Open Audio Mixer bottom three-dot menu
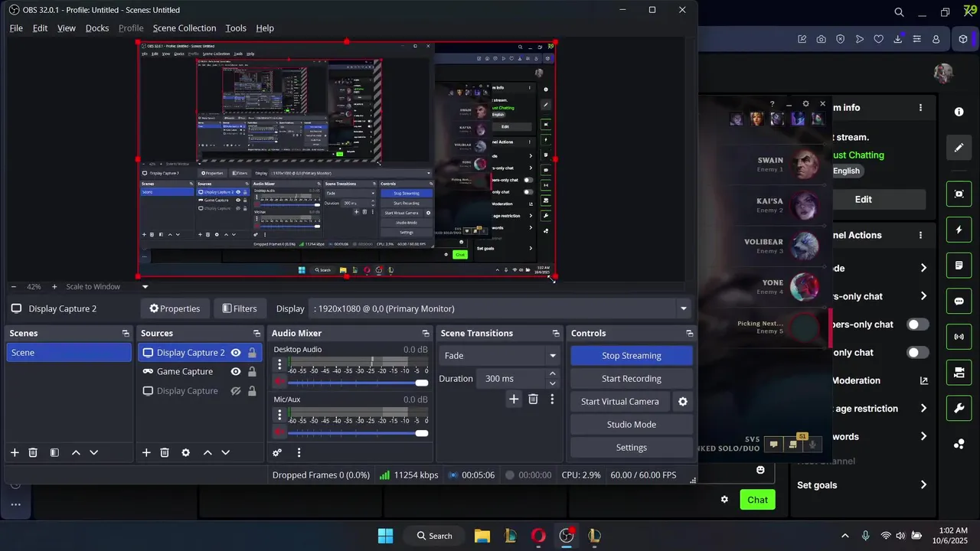Screen dimensions: 980x551 (x=299, y=452)
